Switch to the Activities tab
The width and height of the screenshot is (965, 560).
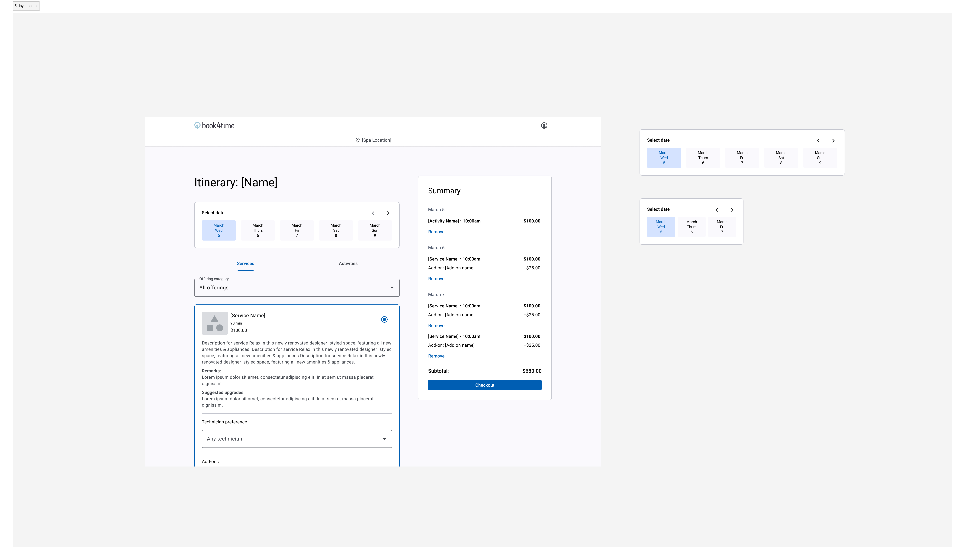(x=348, y=264)
